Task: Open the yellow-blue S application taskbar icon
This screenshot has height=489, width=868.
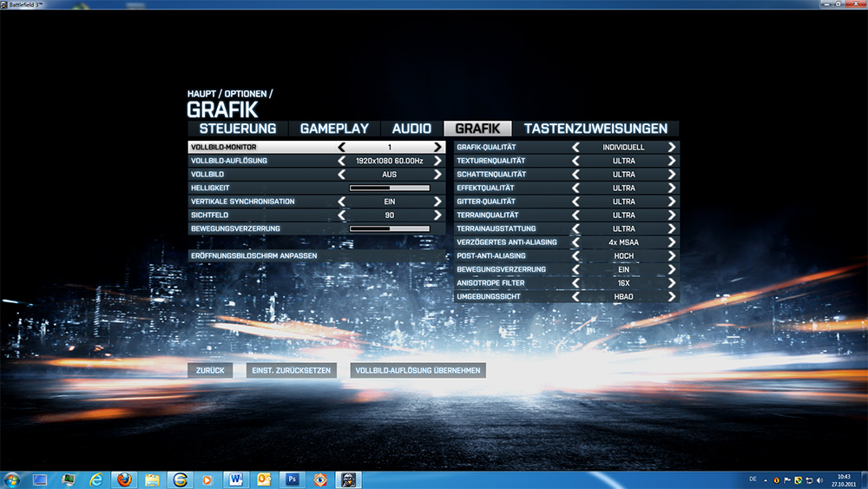Action: 180,479
